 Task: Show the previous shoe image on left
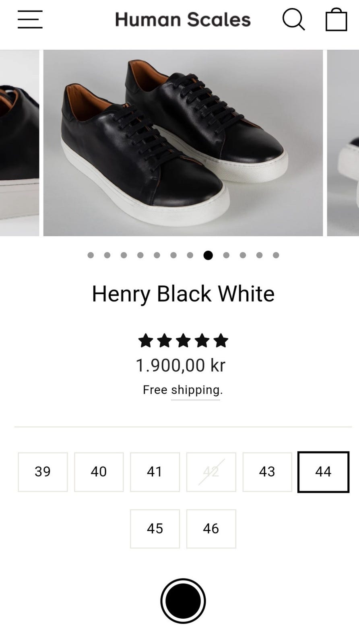(19, 143)
